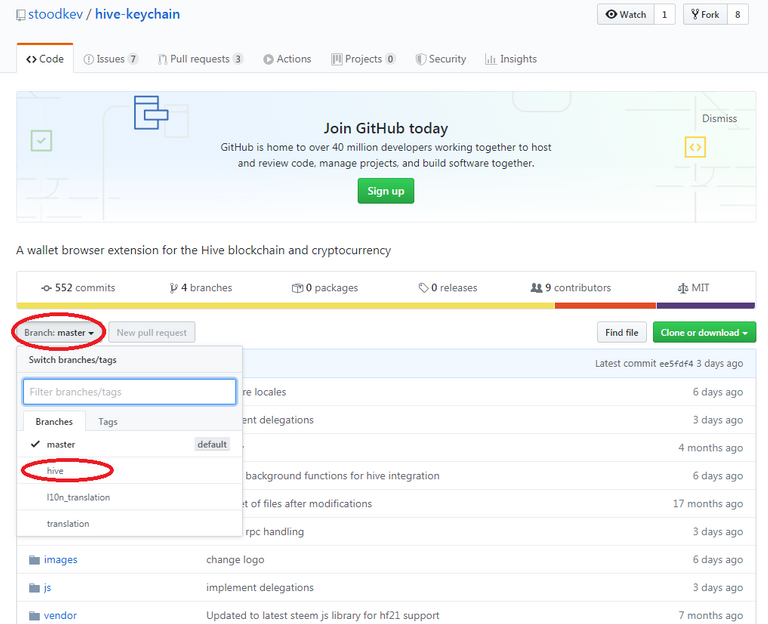Click the fork icon in the Fork button
Image resolution: width=768 pixels, height=624 pixels.
[x=695, y=14]
